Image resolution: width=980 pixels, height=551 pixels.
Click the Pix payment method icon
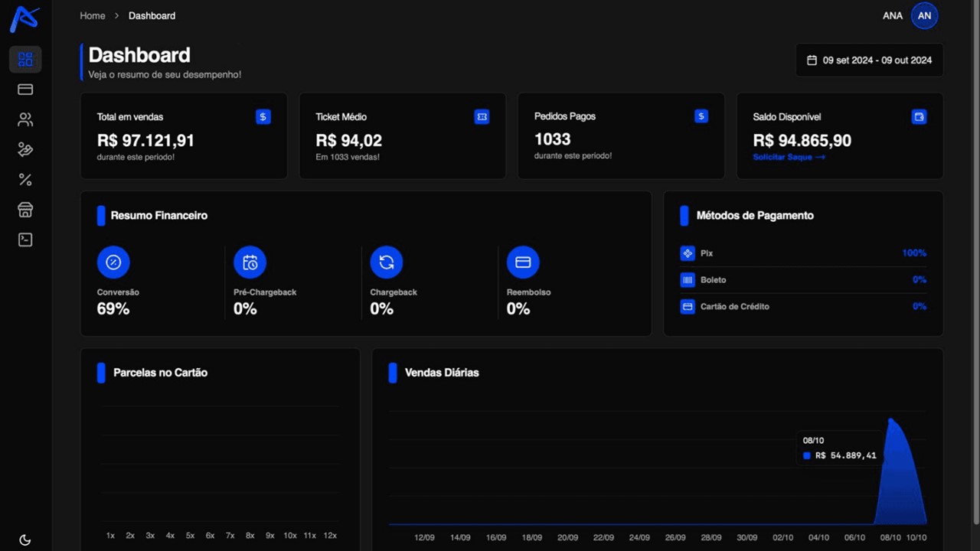tap(688, 253)
